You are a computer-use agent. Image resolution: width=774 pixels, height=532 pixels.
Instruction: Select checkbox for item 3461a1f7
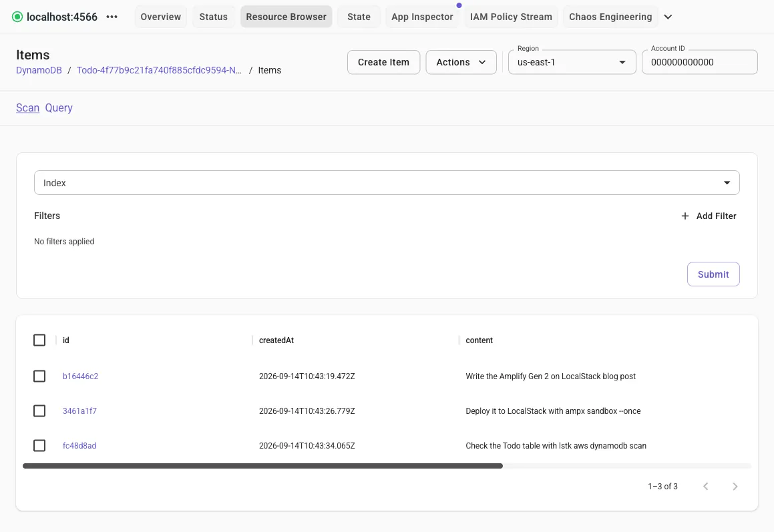39,411
